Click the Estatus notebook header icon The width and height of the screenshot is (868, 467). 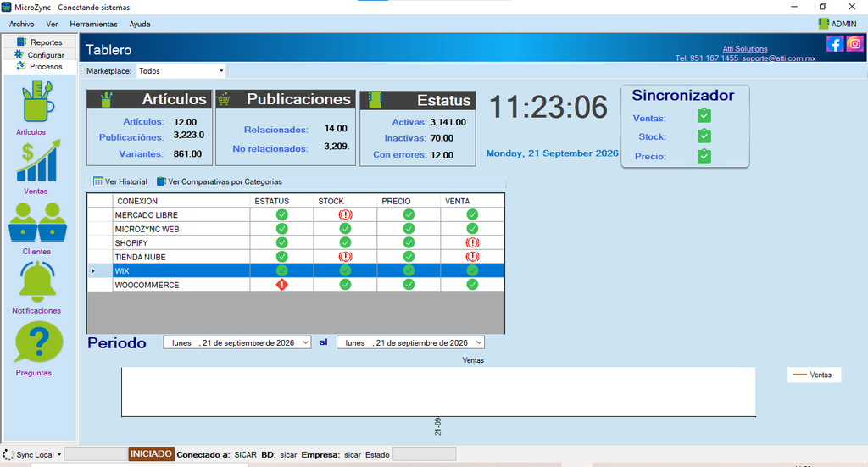pos(376,100)
